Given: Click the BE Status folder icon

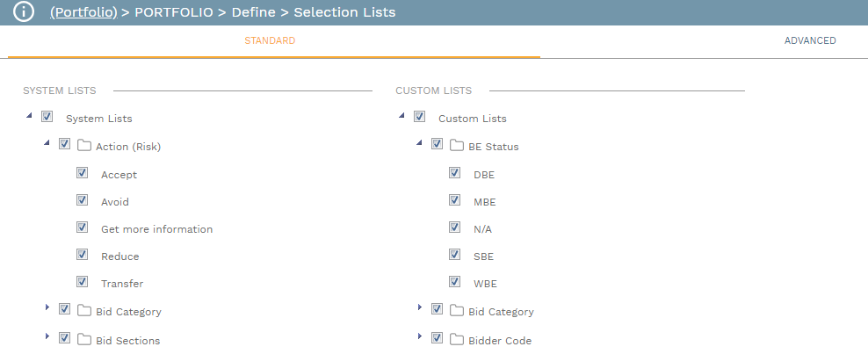Looking at the screenshot, I should 457,146.
